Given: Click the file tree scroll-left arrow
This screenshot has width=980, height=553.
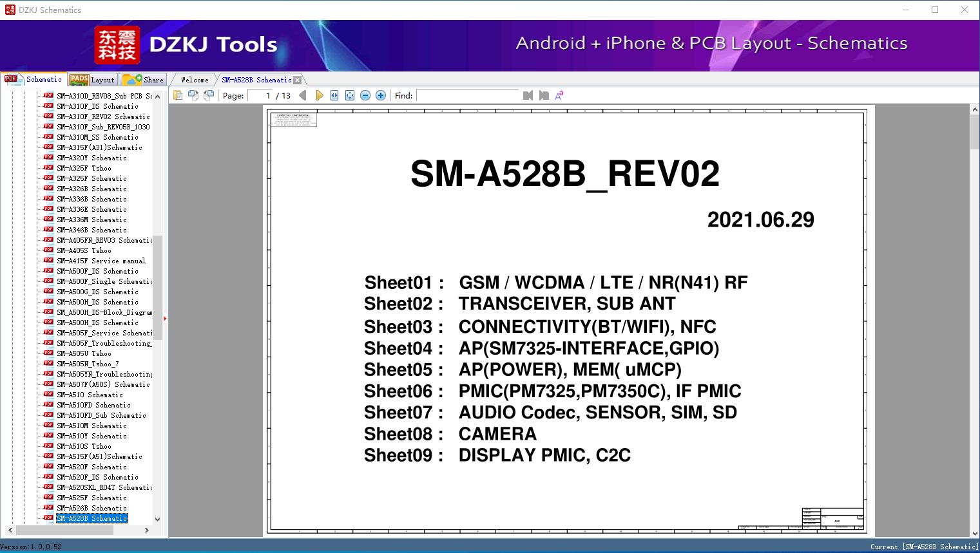Looking at the screenshot, I should (9, 530).
